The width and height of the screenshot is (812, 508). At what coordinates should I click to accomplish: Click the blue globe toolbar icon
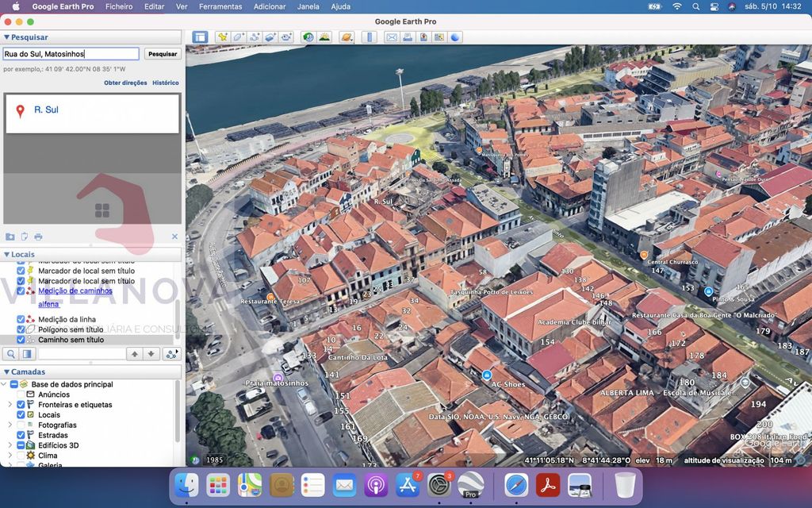[455, 37]
